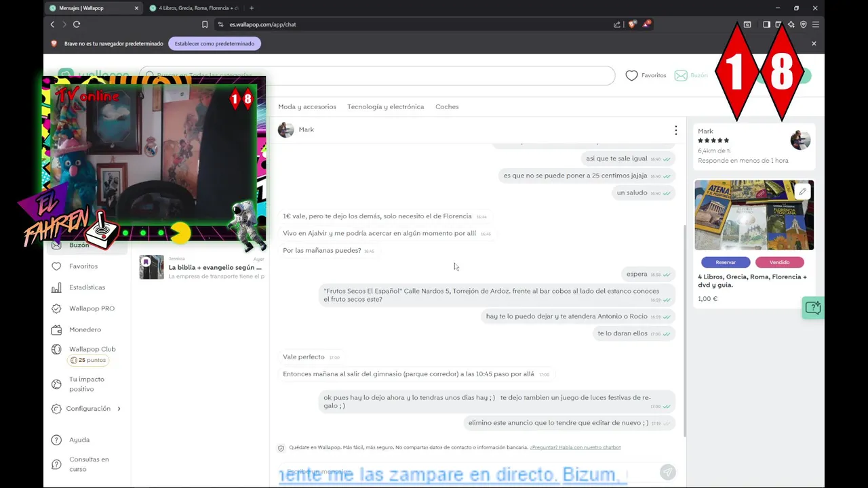Click the browser forward arrow

(64, 24)
